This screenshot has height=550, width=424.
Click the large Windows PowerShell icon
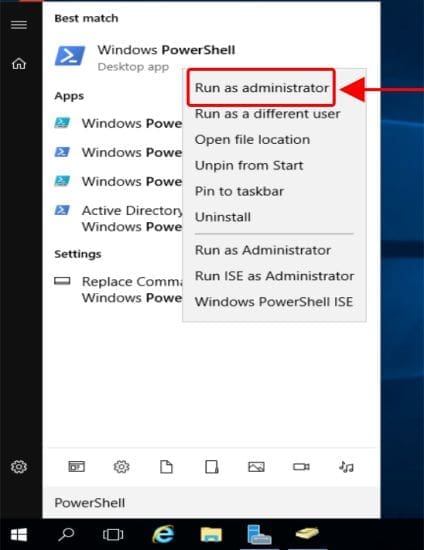(70, 56)
